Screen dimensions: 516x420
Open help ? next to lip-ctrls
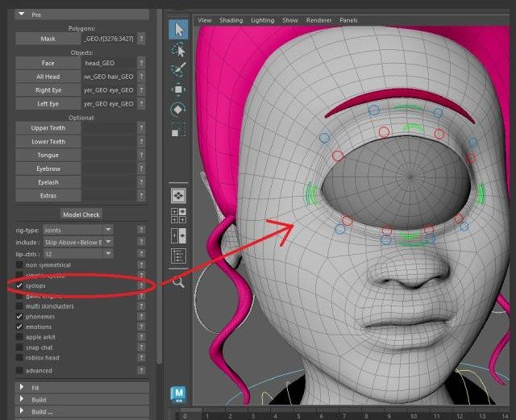[141, 254]
